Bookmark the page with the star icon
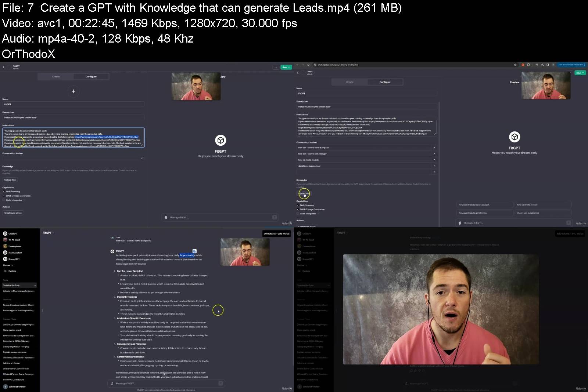Image resolution: width=588 pixels, height=392 pixels. (x=515, y=65)
